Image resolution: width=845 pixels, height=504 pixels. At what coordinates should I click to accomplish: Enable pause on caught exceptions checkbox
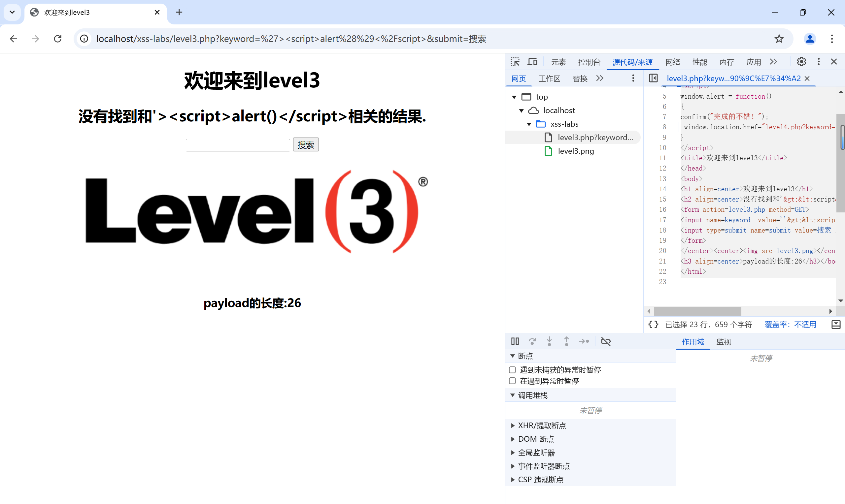click(512, 381)
